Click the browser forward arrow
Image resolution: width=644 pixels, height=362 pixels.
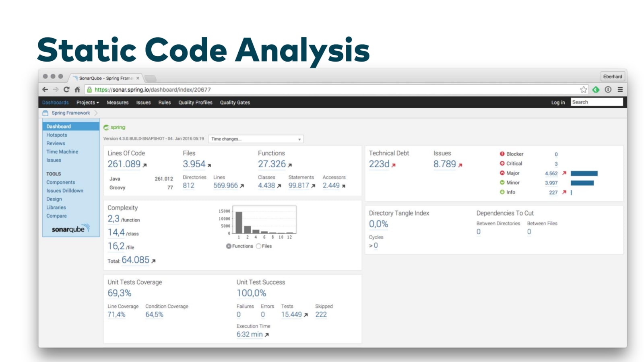coord(56,90)
